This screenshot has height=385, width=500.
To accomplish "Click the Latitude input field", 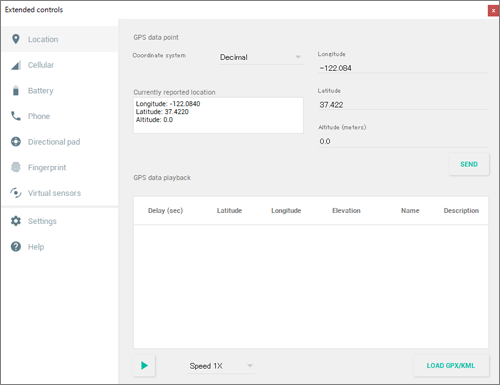I will click(x=403, y=105).
